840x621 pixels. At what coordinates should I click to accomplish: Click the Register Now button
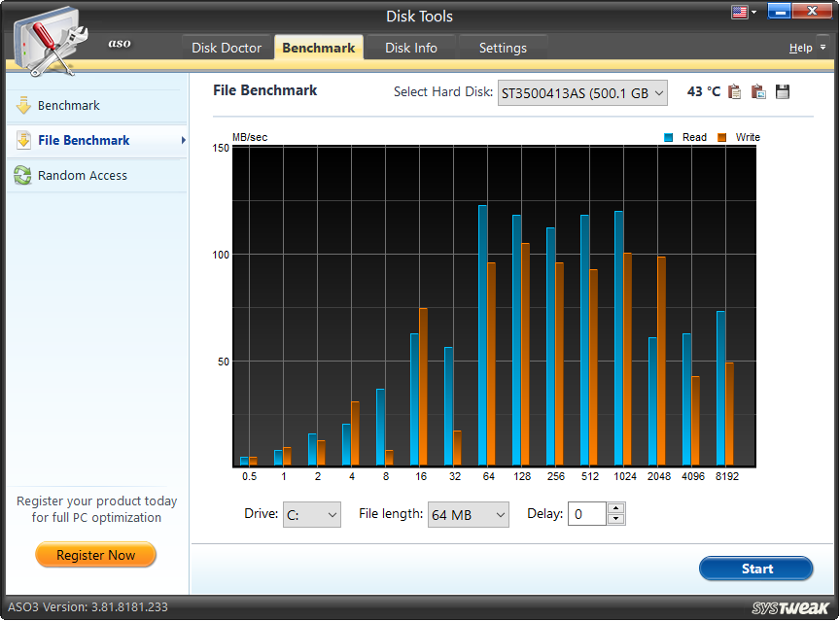click(x=95, y=555)
